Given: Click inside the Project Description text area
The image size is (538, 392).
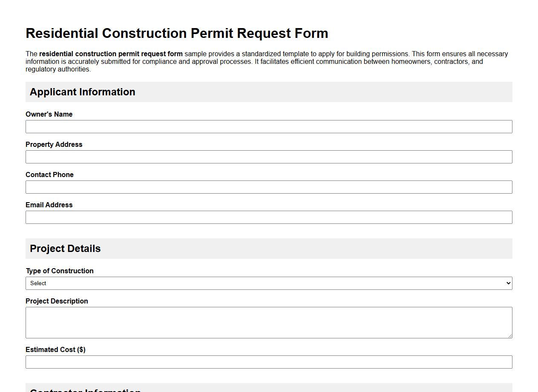Looking at the screenshot, I should click(x=269, y=322).
